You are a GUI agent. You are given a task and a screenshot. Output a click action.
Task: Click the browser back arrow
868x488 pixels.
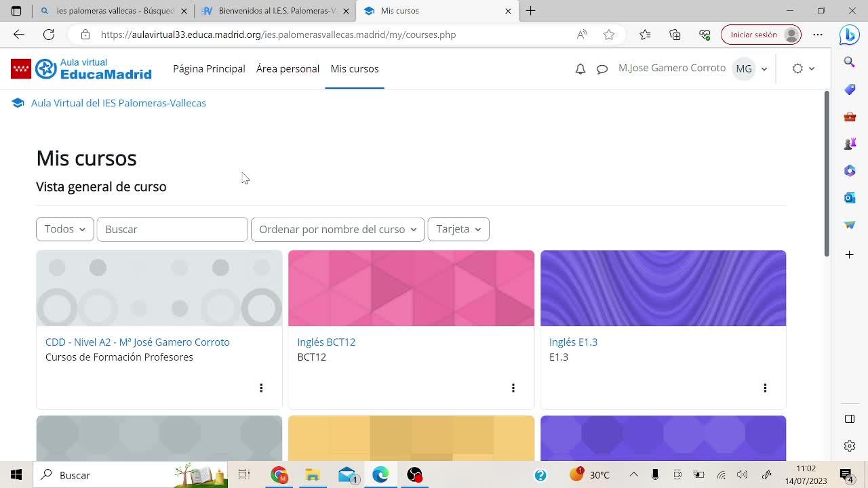[x=19, y=35]
